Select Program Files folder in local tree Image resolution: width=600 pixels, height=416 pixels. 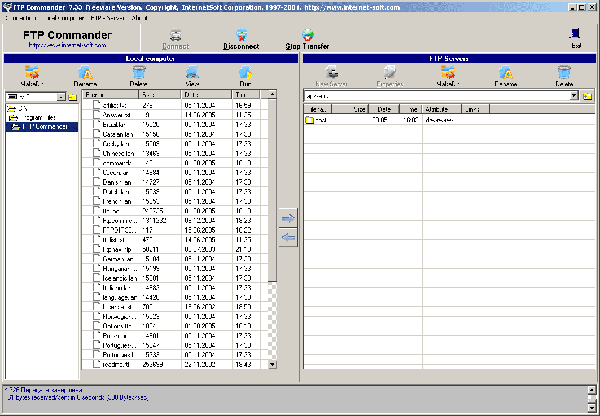pos(32,118)
